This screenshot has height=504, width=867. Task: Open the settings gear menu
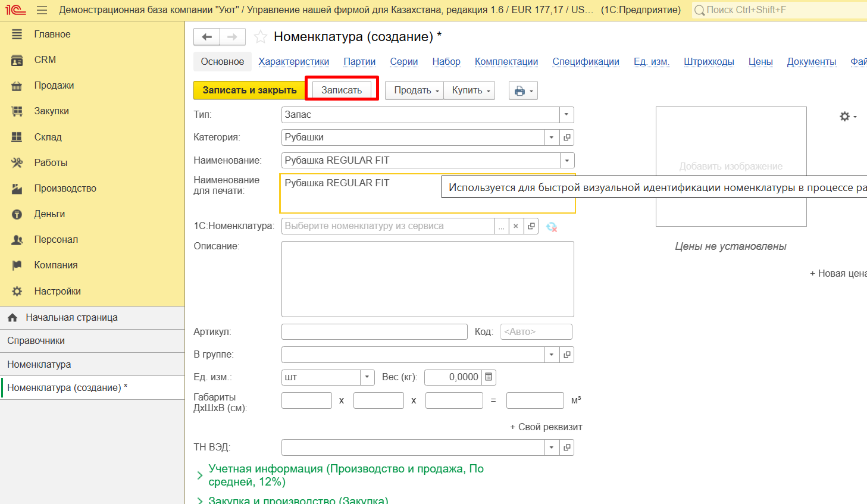[847, 117]
